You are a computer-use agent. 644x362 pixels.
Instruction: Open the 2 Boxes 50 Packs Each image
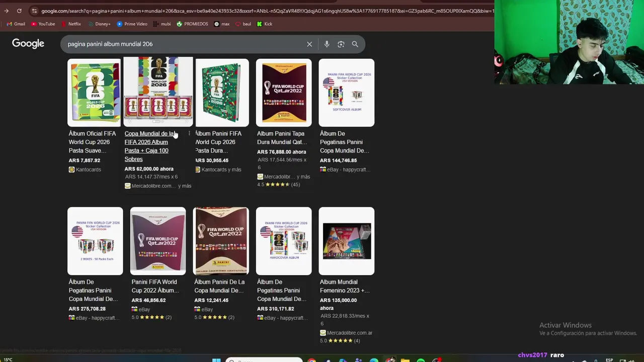[x=95, y=241]
